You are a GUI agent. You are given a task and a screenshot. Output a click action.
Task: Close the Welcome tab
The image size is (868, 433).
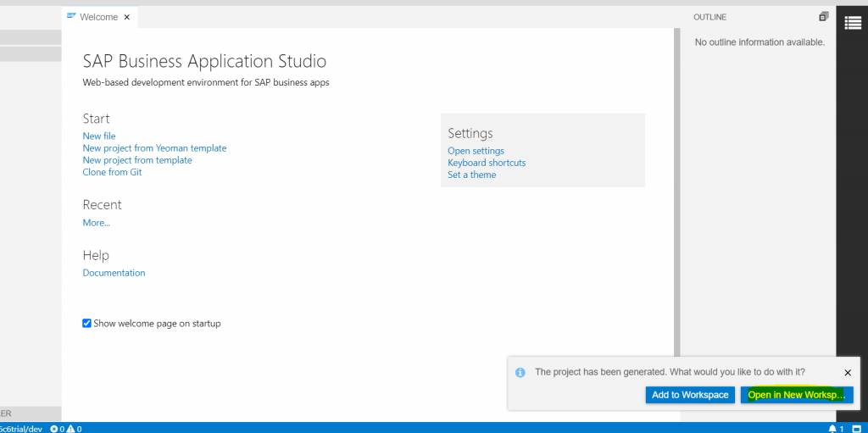[127, 17]
